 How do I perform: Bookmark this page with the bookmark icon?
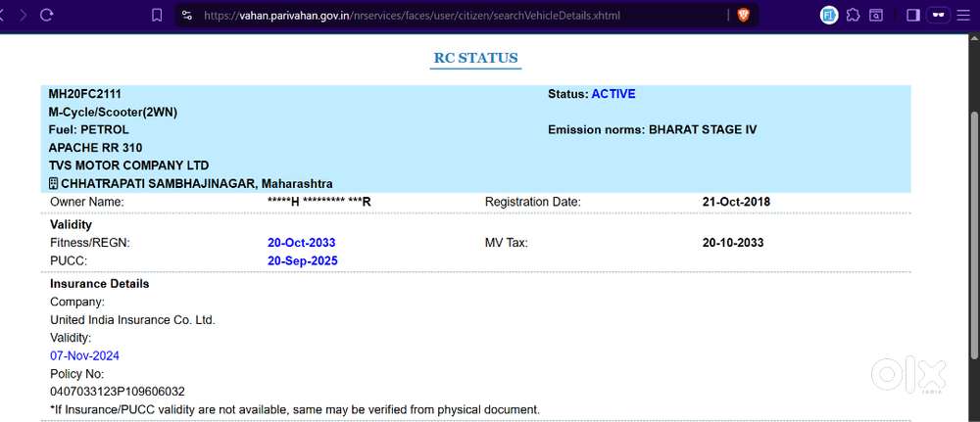[x=157, y=15]
